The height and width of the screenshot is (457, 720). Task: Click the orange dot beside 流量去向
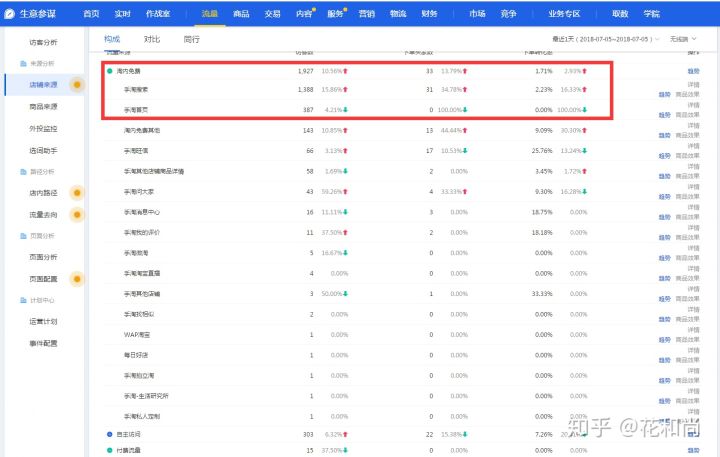[x=78, y=214]
